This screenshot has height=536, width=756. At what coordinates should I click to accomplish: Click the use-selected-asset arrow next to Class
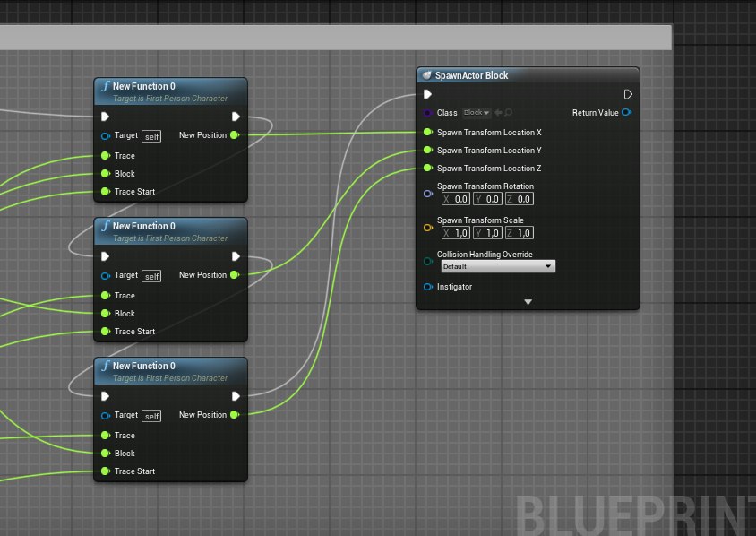point(499,112)
